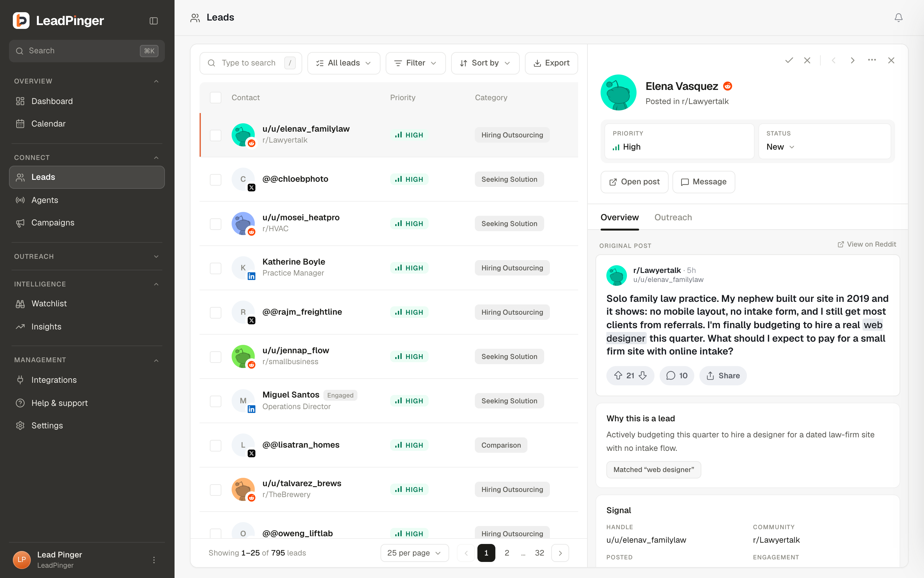Open the Sort by dropdown
This screenshot has width=924, height=578.
pyautogui.click(x=485, y=63)
